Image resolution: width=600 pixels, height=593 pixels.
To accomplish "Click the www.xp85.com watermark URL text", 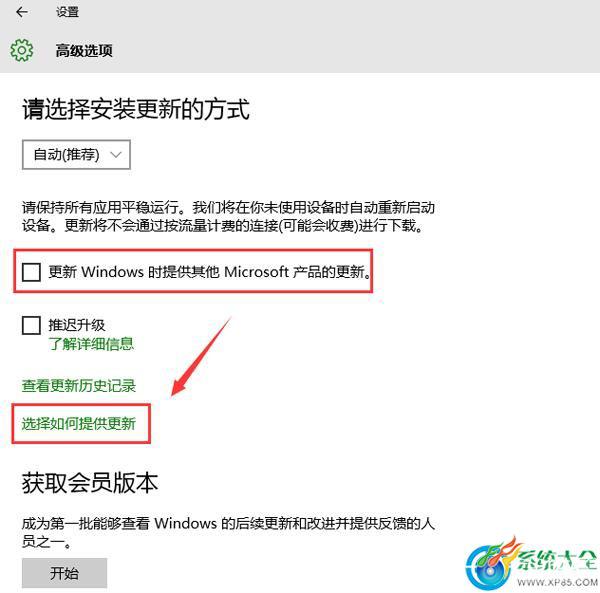I will pos(557,582).
